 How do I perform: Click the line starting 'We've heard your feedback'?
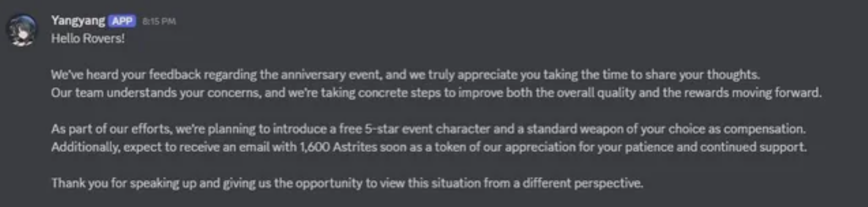tap(406, 75)
